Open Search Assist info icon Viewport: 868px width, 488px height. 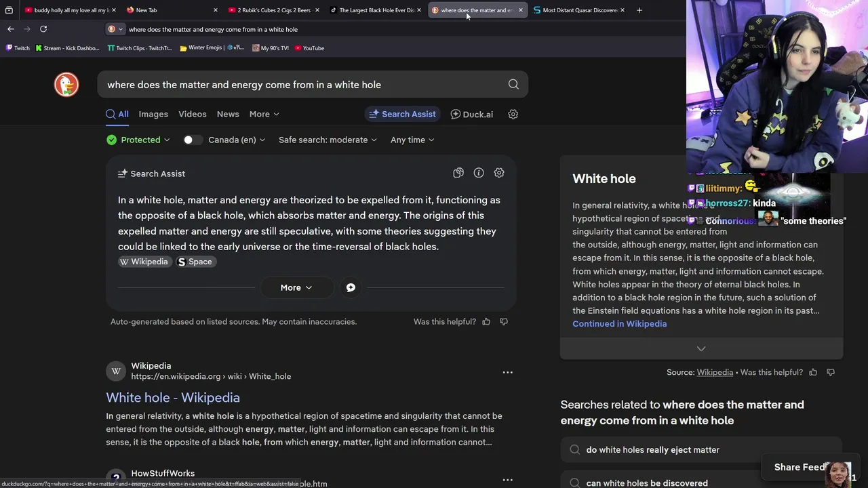click(479, 173)
